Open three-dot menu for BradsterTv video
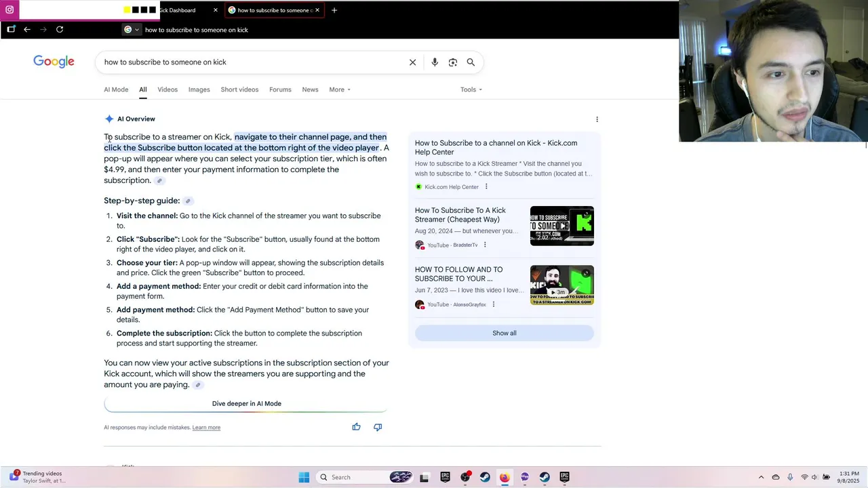This screenshot has height=488, width=868. point(485,245)
